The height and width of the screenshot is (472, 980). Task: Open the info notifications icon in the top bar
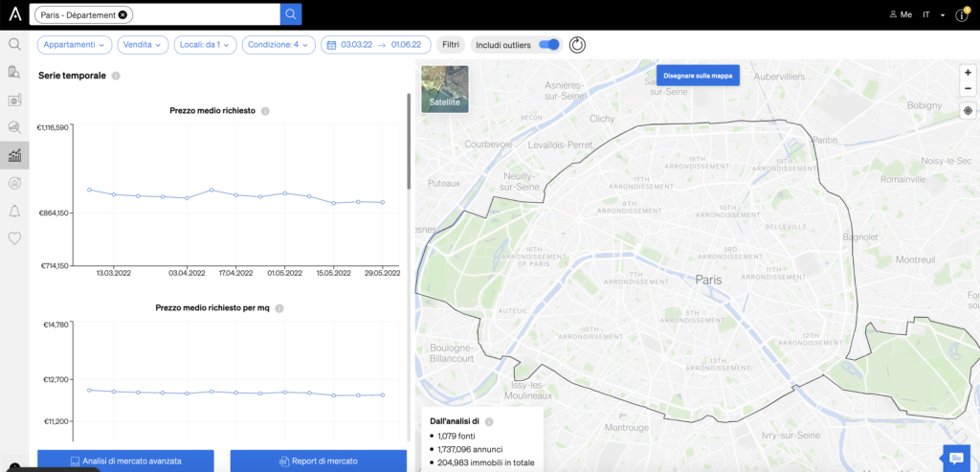tap(962, 15)
